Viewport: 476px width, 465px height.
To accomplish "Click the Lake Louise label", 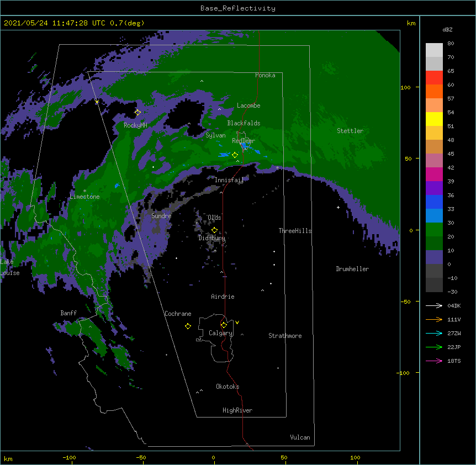I will [10, 267].
